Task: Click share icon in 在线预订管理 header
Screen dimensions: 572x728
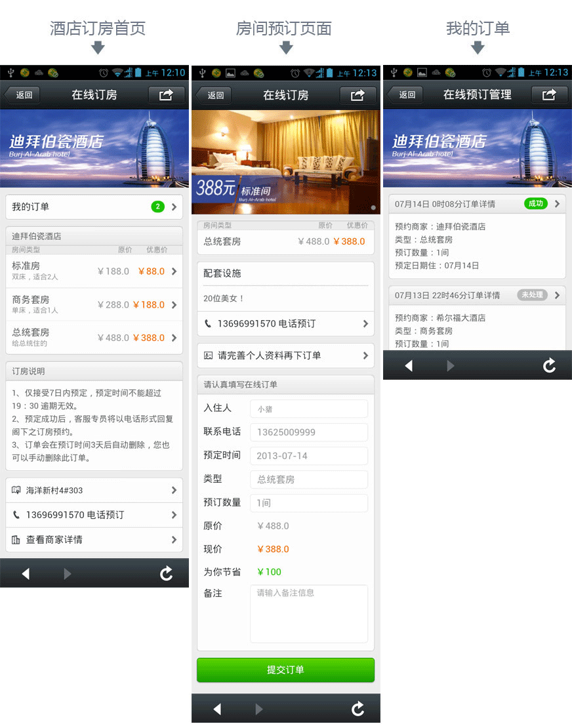Action: pos(549,95)
